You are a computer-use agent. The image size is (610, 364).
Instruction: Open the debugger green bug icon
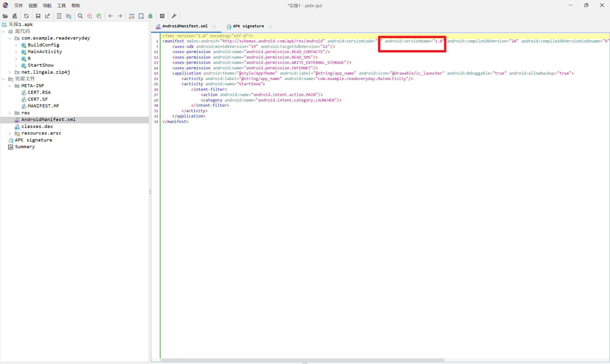click(150, 16)
